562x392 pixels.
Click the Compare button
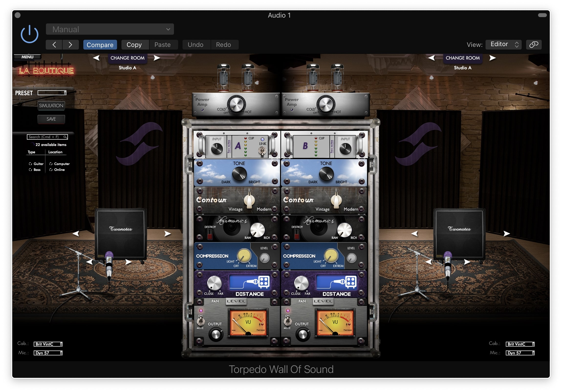click(100, 45)
